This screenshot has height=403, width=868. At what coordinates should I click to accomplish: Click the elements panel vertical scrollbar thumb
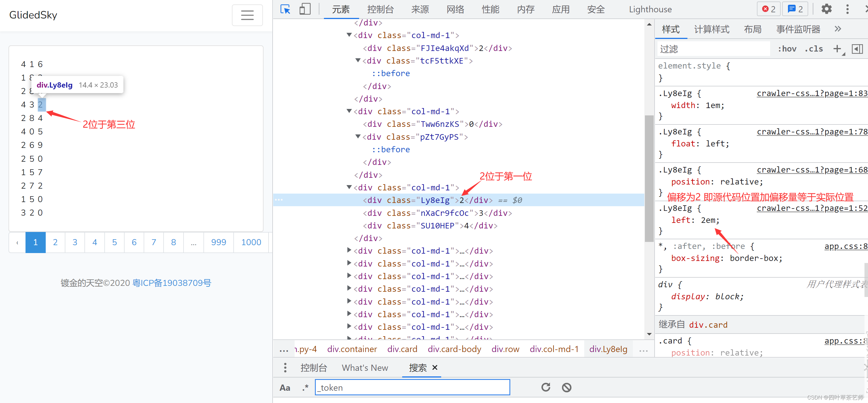(x=649, y=178)
